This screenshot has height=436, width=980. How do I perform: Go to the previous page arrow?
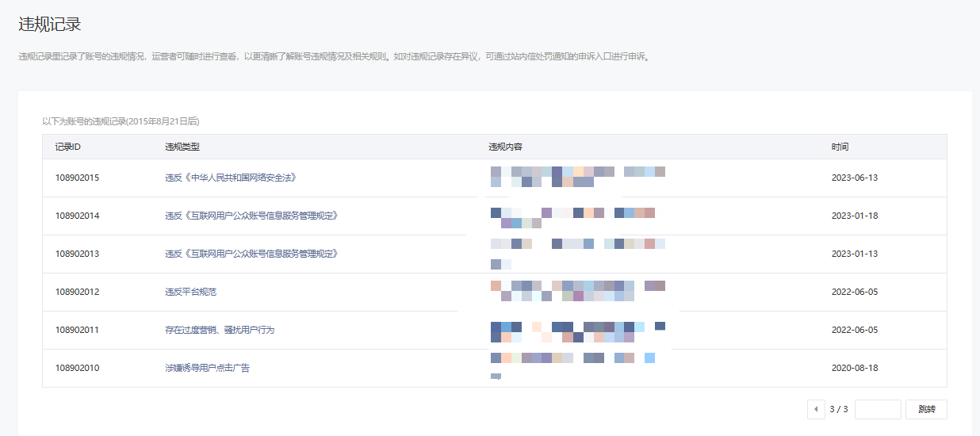click(x=816, y=410)
